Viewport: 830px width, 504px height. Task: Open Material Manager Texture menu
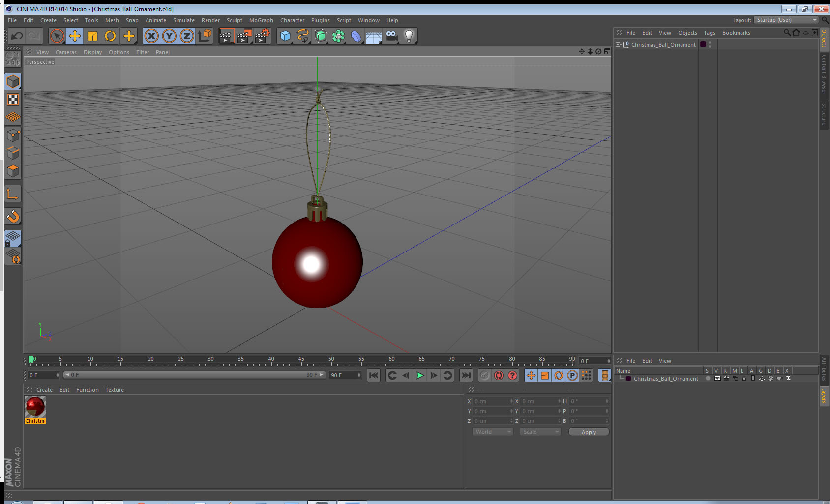(x=115, y=390)
